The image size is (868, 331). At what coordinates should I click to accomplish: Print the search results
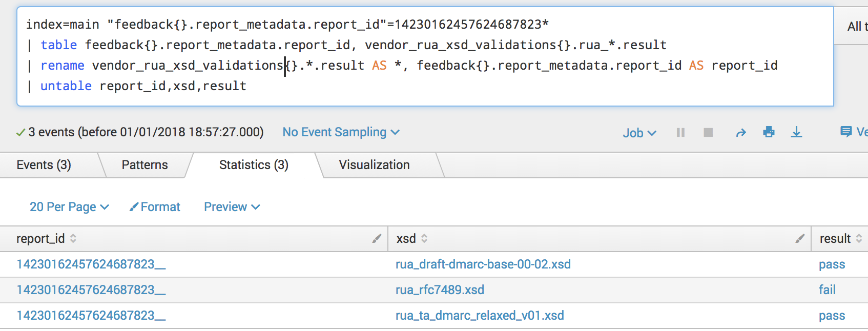coord(769,132)
